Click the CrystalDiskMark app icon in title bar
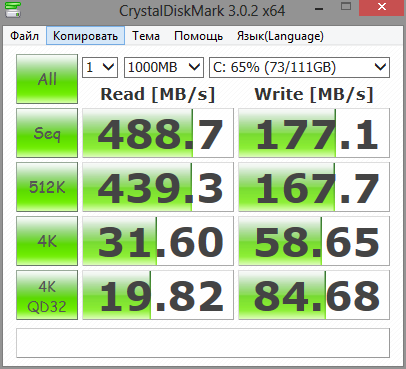The image size is (406, 369). [x=13, y=10]
